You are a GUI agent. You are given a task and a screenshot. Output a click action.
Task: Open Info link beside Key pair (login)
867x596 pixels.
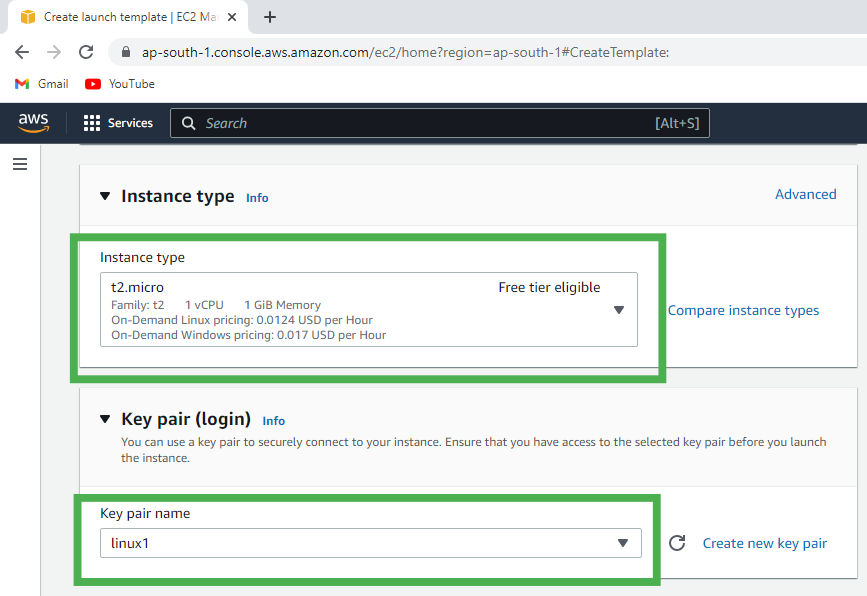pyautogui.click(x=273, y=421)
